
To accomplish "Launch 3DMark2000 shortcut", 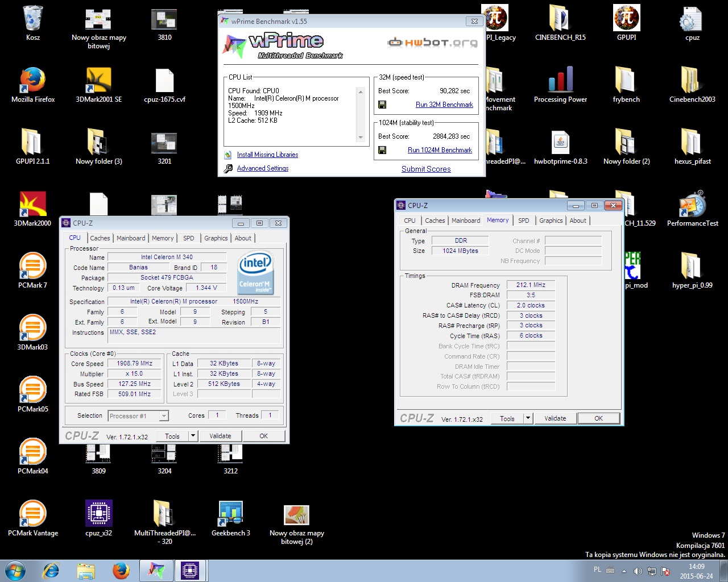I will pyautogui.click(x=33, y=209).
